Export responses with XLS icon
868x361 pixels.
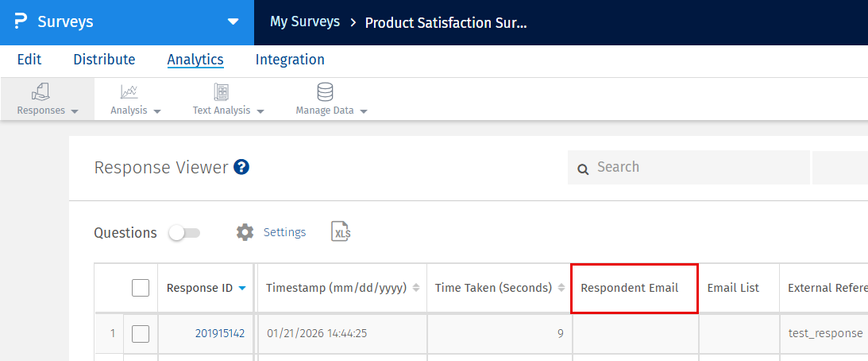[x=341, y=232]
